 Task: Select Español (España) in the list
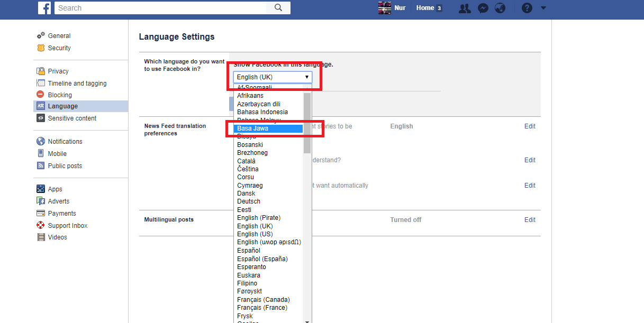[262, 259]
